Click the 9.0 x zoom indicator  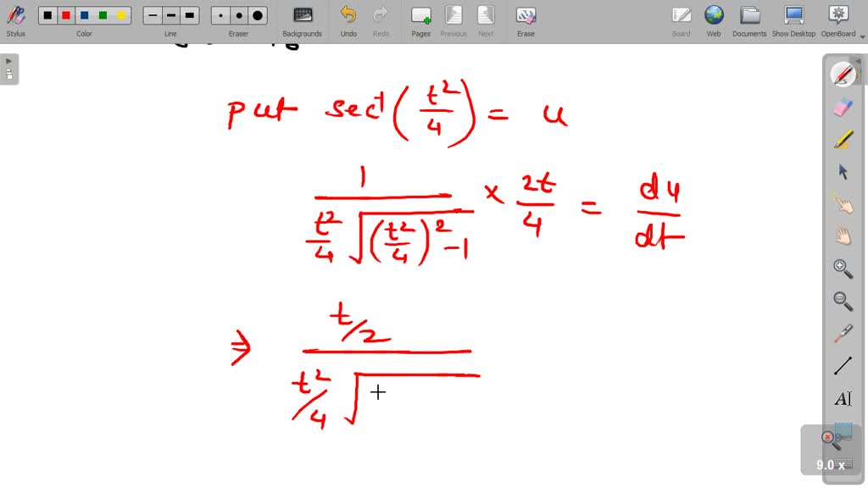point(829,464)
